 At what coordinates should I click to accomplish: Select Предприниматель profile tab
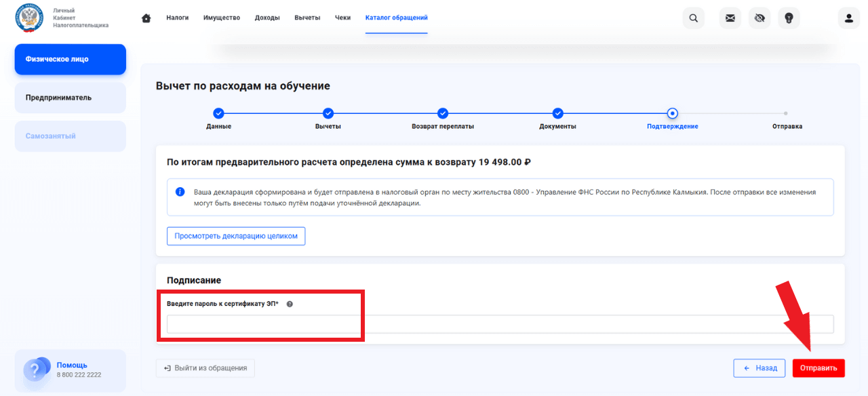(x=71, y=98)
